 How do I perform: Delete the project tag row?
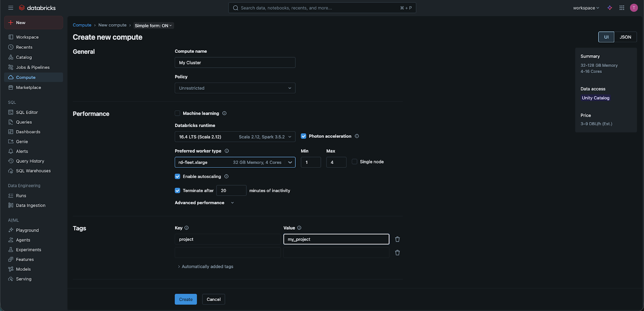tap(397, 239)
